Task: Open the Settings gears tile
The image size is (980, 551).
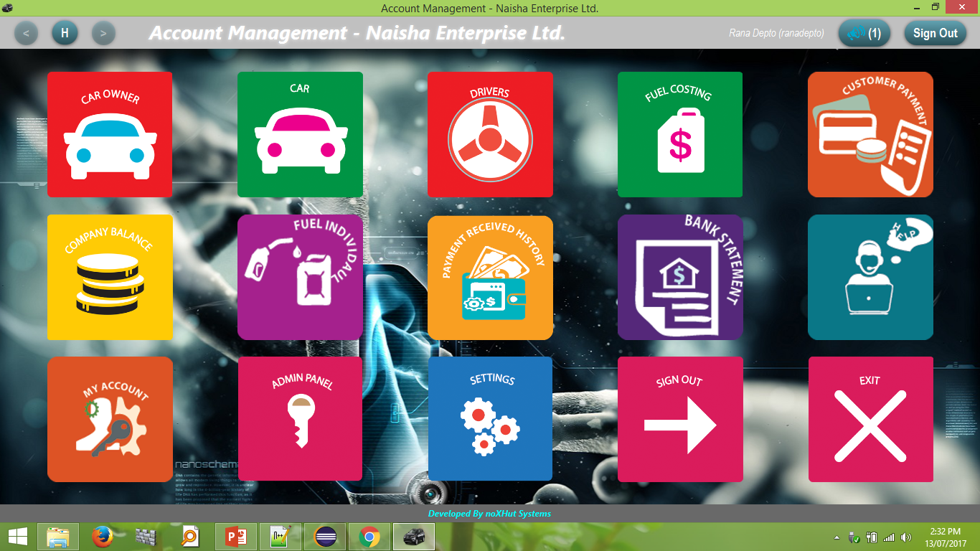Action: pyautogui.click(x=490, y=419)
